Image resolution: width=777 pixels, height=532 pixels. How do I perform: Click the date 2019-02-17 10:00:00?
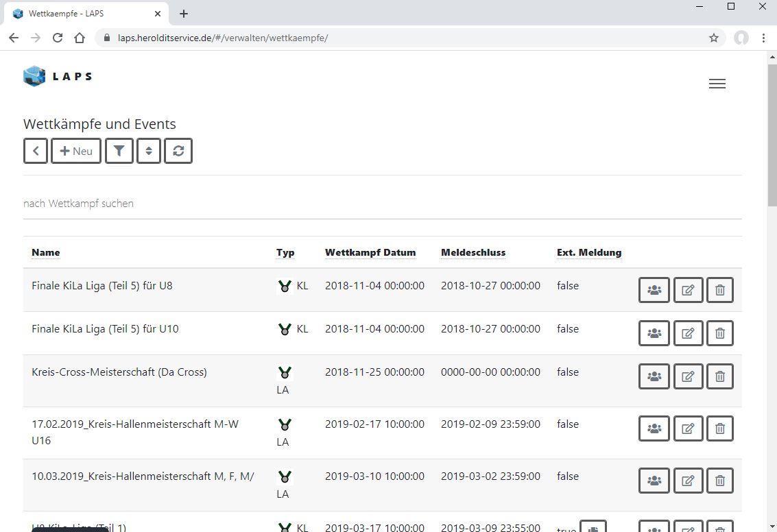pos(374,424)
